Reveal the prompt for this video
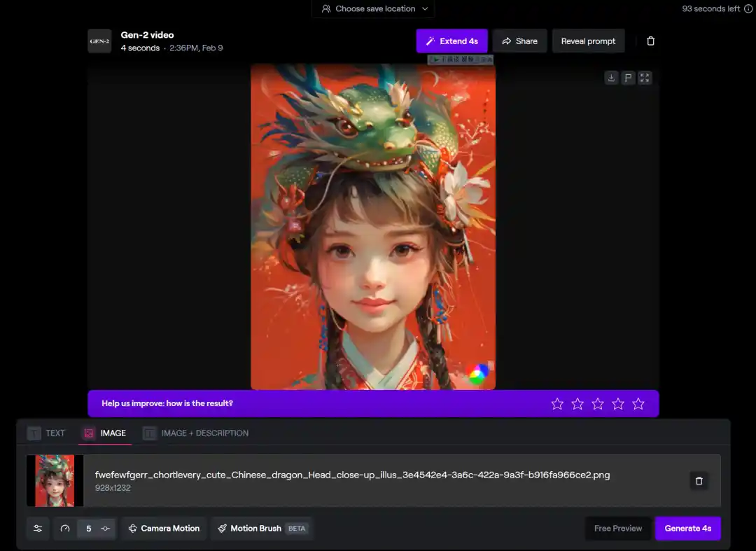The width and height of the screenshot is (756, 551). [588, 41]
